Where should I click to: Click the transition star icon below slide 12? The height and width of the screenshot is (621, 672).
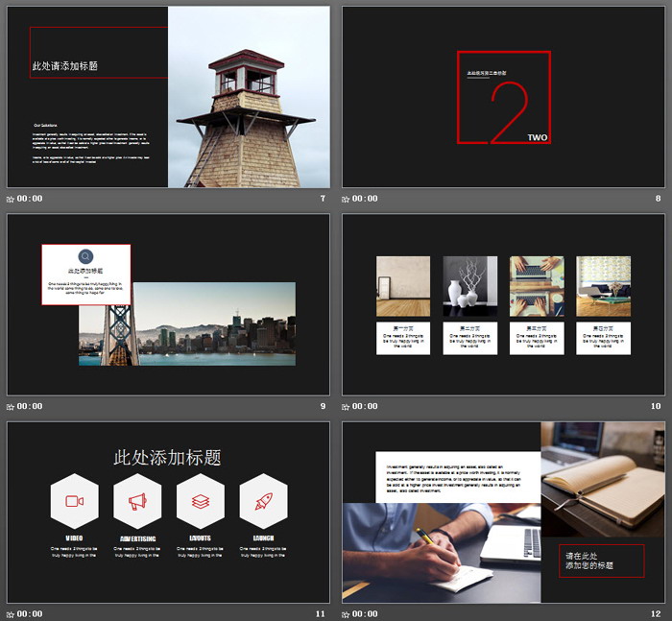pos(346,613)
